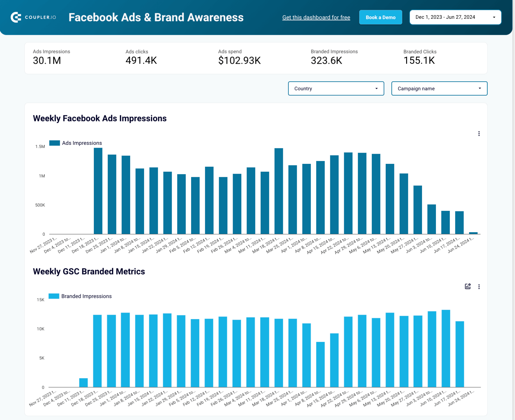
Task: Click the Dec 18, 2023 bar in Ads Impressions chart
Action: pos(98,191)
